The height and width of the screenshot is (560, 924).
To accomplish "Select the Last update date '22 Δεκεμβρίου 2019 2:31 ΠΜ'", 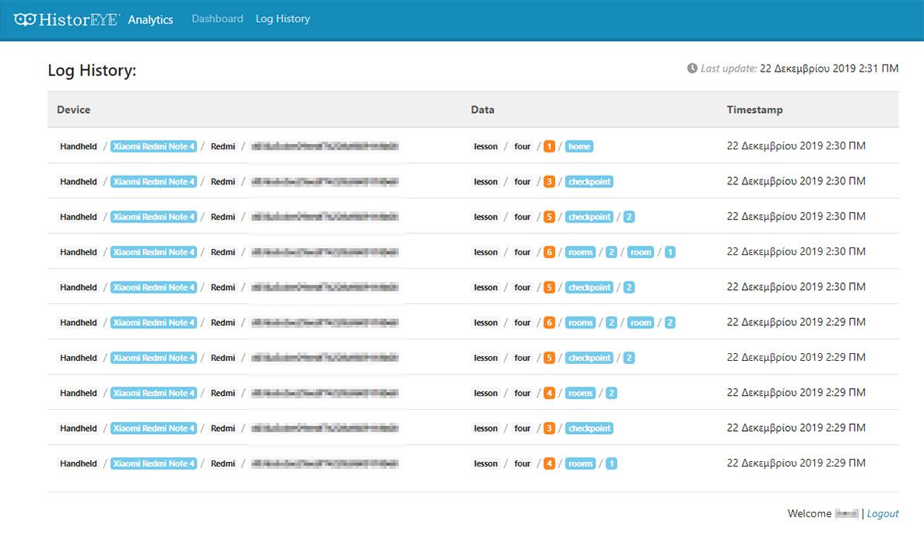I will [x=828, y=68].
